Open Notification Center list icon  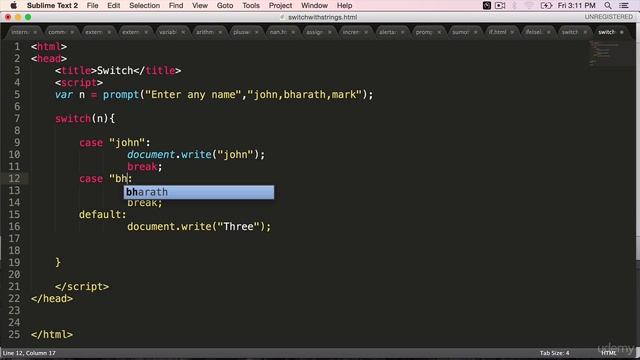pyautogui.click(x=624, y=5)
